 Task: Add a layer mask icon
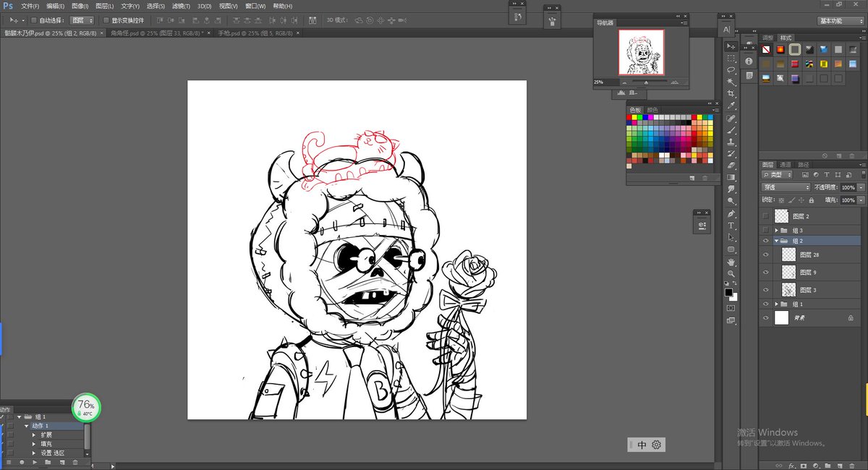click(804, 465)
